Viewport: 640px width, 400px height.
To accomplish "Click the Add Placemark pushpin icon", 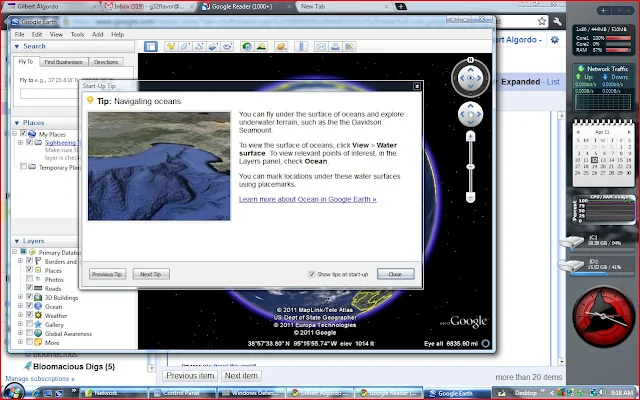I will [171, 47].
